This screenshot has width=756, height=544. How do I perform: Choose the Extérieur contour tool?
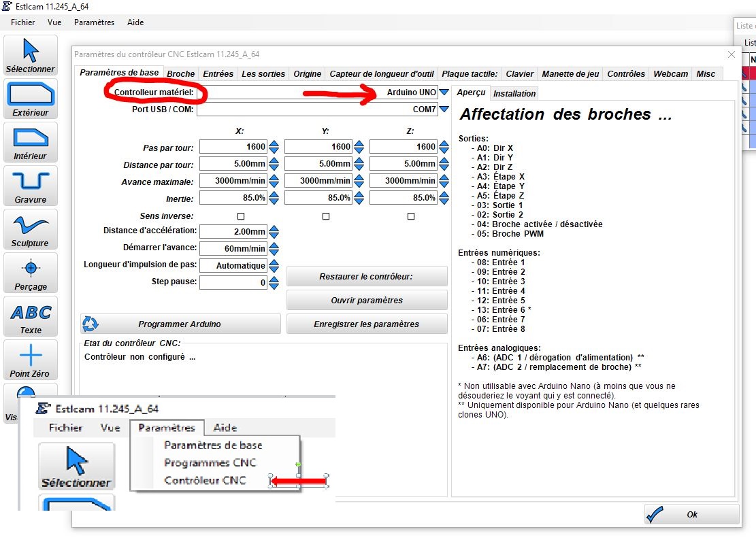(31, 99)
